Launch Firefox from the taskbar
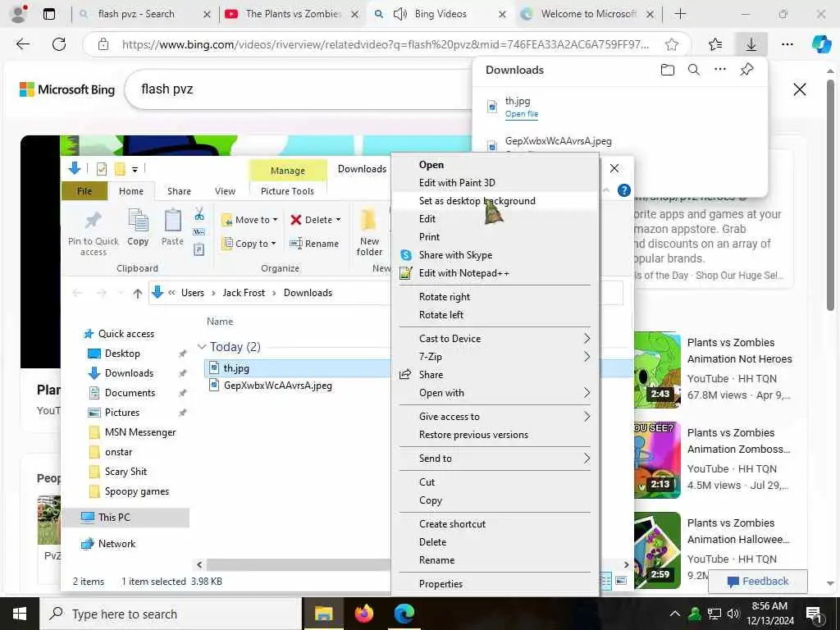The height and width of the screenshot is (630, 840). (x=363, y=614)
